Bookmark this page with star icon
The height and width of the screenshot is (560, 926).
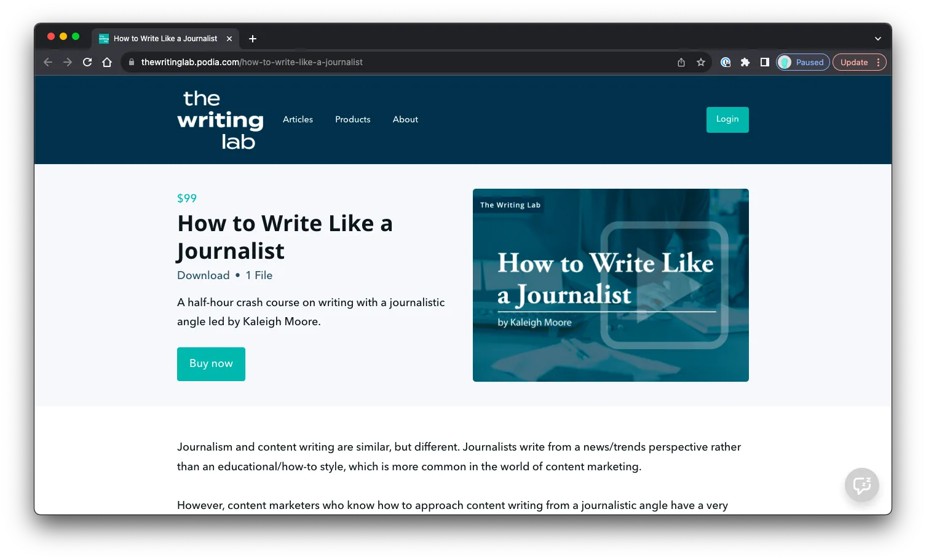701,62
